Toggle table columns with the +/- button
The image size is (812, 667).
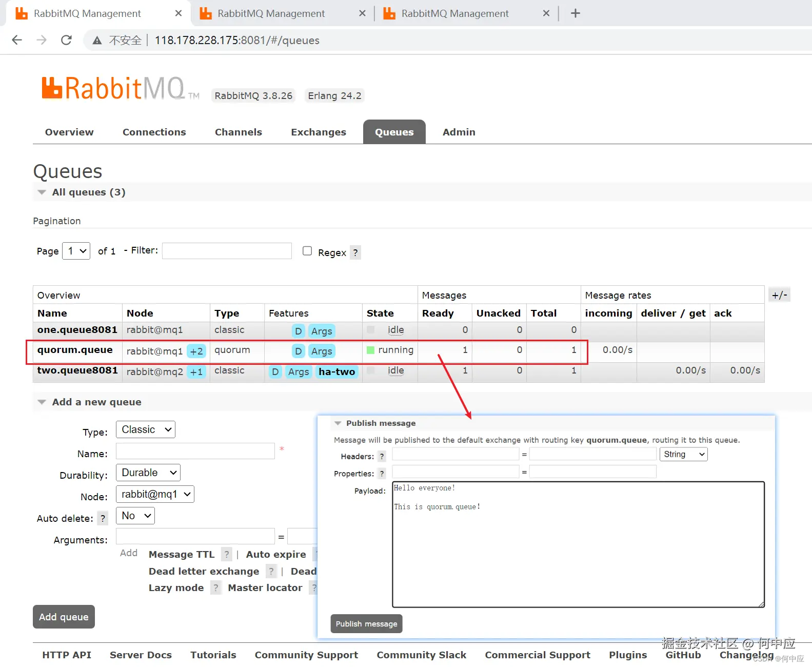pyautogui.click(x=780, y=295)
